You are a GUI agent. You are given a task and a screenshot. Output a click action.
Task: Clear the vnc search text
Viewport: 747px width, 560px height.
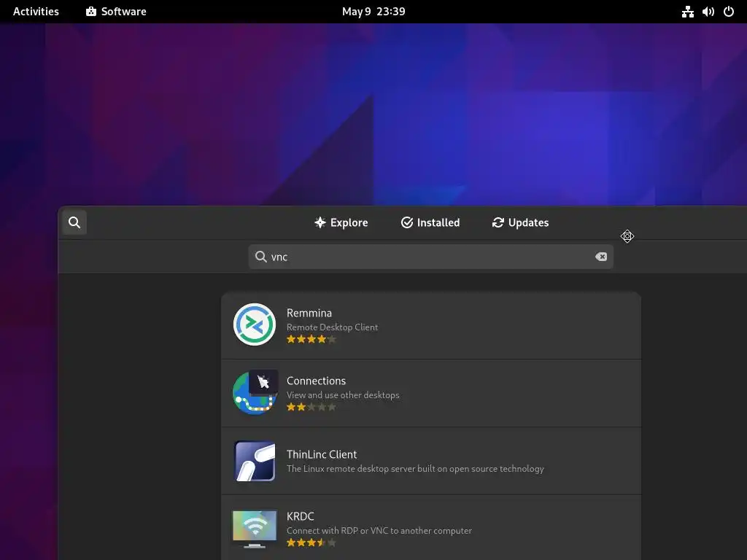coord(601,257)
